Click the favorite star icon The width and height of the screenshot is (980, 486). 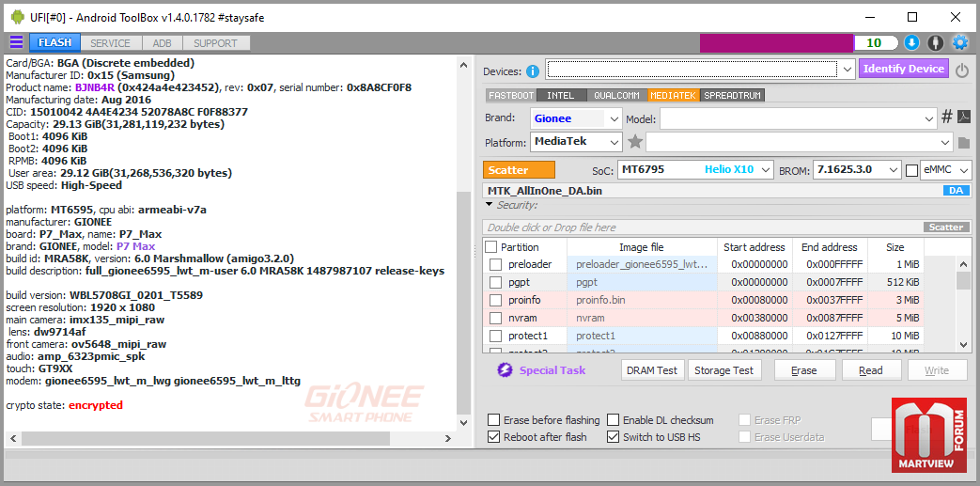(x=635, y=142)
